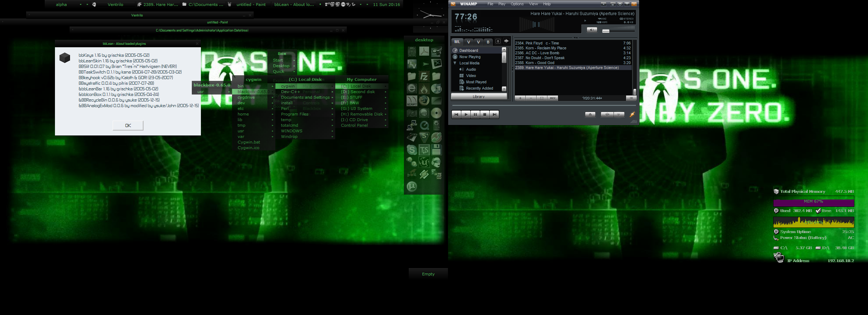Toggle shuffle in Winamp
The height and width of the screenshot is (315, 868).
click(607, 114)
